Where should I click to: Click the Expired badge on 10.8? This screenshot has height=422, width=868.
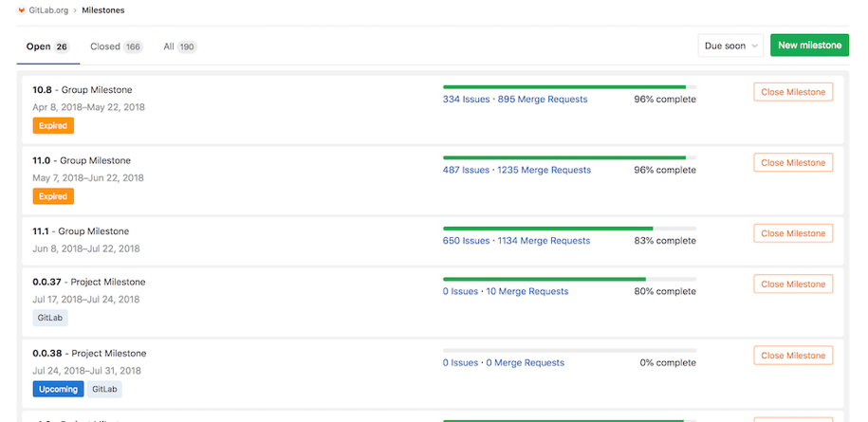point(53,125)
